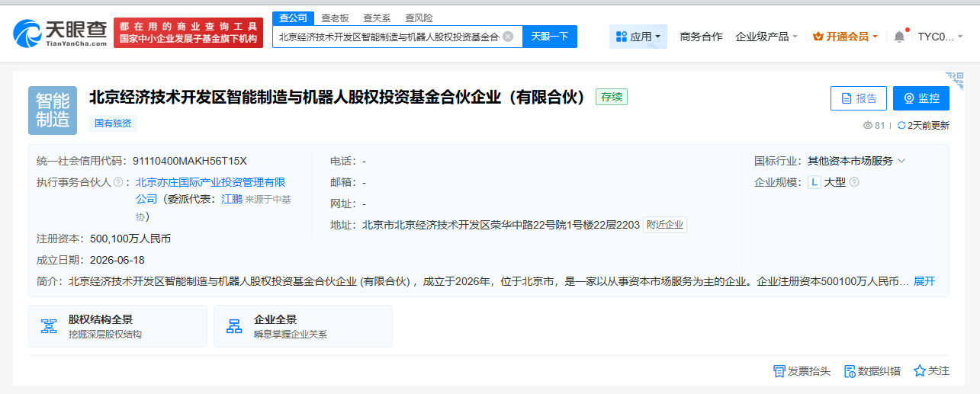This screenshot has height=394, width=980.
Task: Click the help icon next to 执行事务合伙人
Action: click(118, 182)
